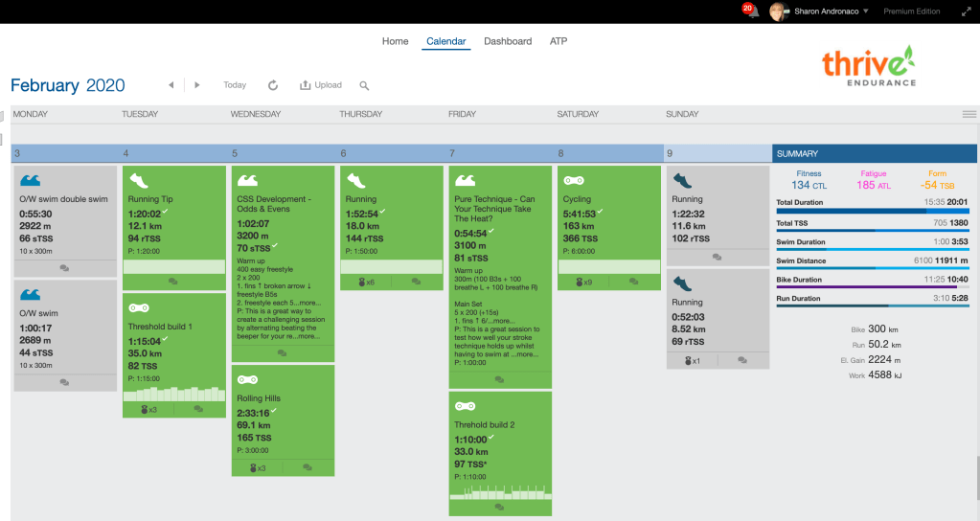Image resolution: width=980 pixels, height=521 pixels.
Task: Click the chain icon on Cycling workout
Action: 573,180
